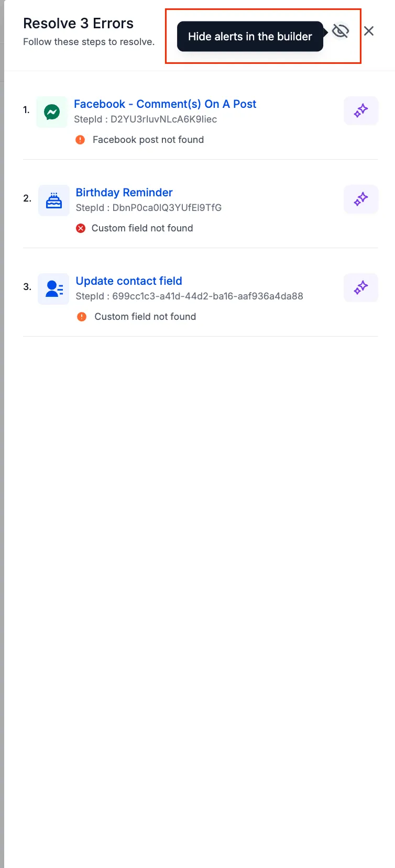Click the Hide alerts in the builder tooltip
The width and height of the screenshot is (395, 868).
[x=250, y=37]
